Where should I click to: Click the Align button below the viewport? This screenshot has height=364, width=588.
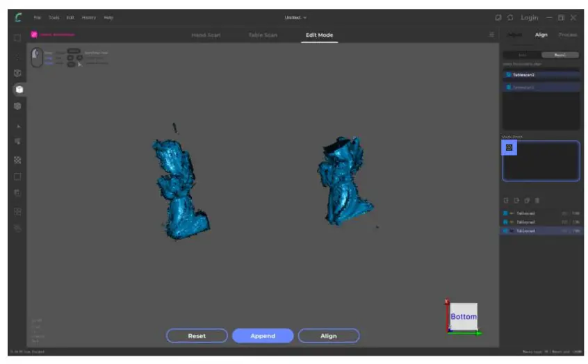click(x=329, y=336)
